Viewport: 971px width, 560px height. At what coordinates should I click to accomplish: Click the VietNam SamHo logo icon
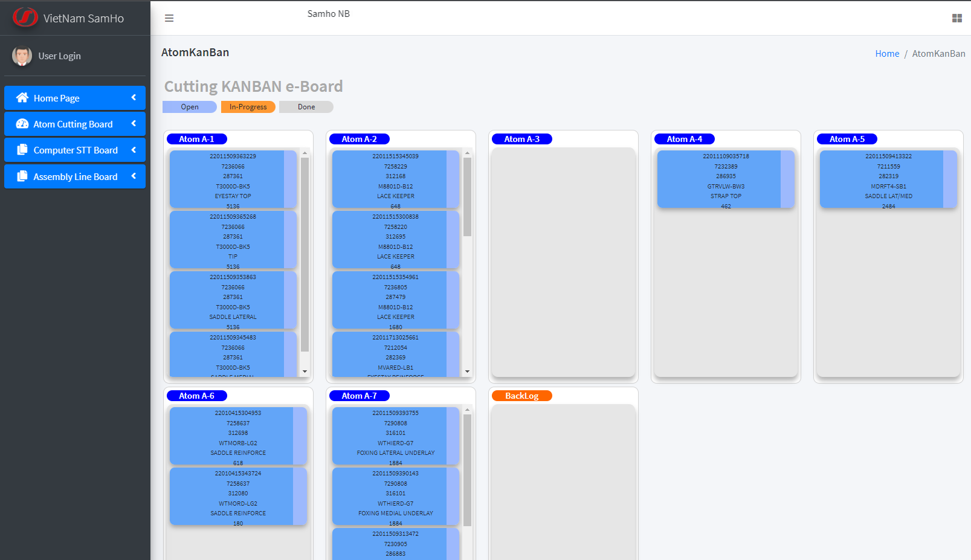point(25,18)
